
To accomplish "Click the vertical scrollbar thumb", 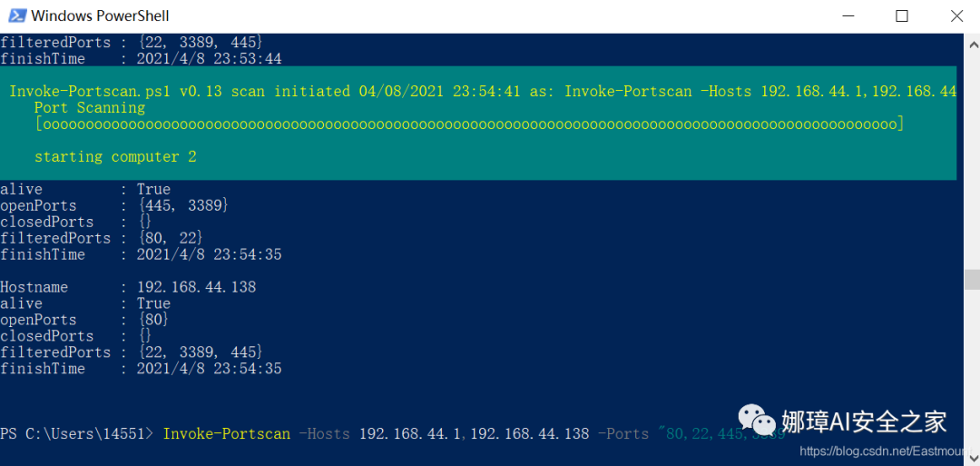I will pyautogui.click(x=973, y=280).
